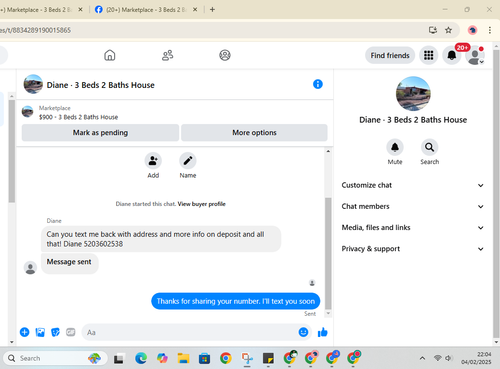Expand Media, files and links section
The image size is (500, 369).
tap(413, 228)
